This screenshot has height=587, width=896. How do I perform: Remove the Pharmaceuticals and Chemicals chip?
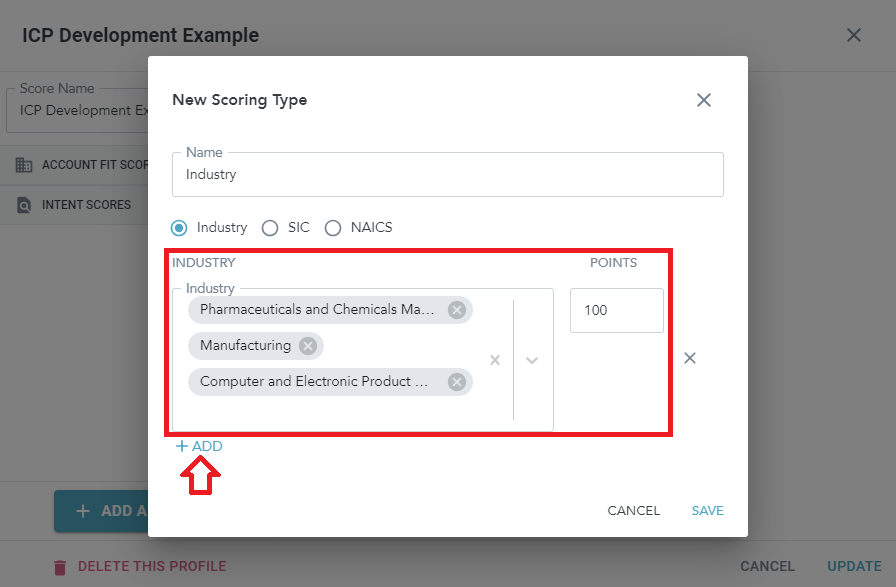457,310
